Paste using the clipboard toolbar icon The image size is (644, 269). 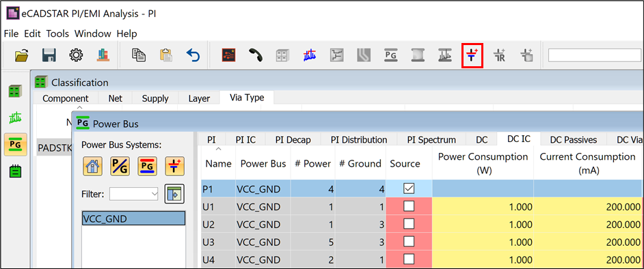click(166, 55)
